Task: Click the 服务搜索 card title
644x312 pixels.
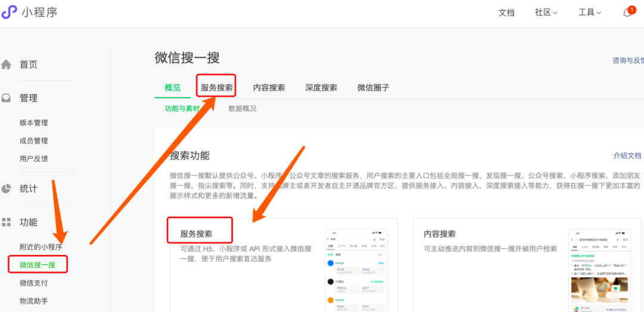Action: 196,233
